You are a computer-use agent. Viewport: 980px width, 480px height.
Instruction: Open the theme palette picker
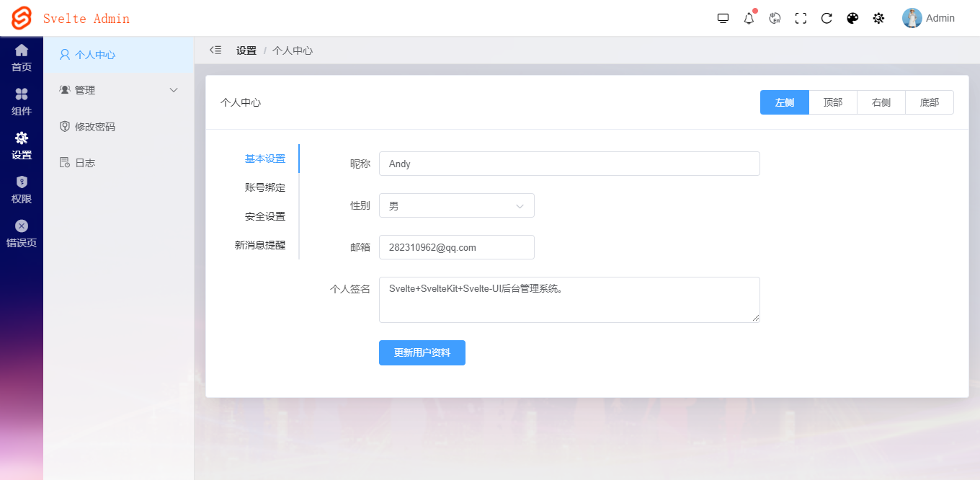tap(852, 18)
